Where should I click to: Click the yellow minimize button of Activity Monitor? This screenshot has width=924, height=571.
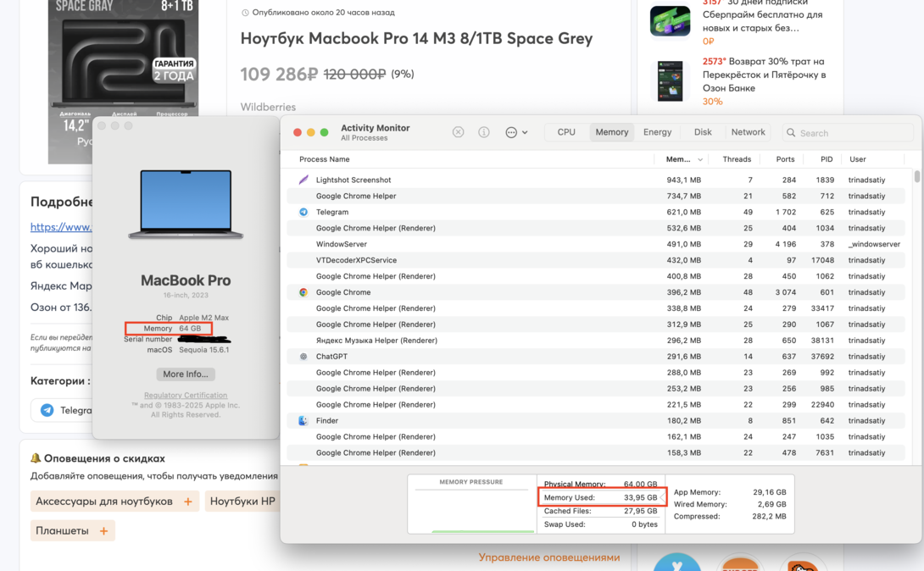pos(310,132)
